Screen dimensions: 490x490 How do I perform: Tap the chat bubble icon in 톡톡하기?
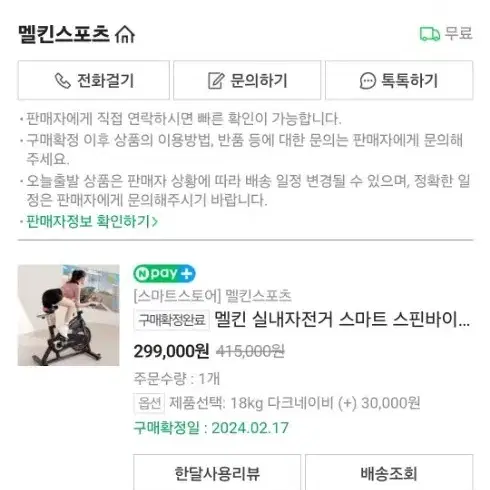tap(368, 81)
